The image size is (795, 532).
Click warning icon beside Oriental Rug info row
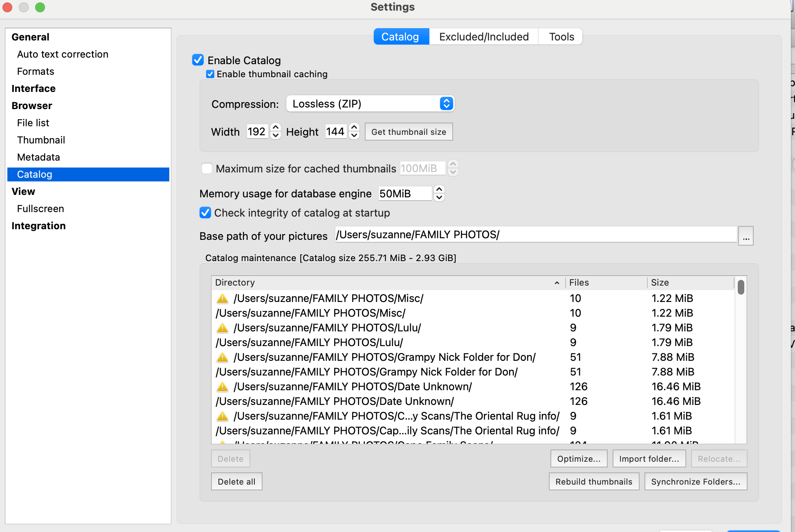pos(222,416)
